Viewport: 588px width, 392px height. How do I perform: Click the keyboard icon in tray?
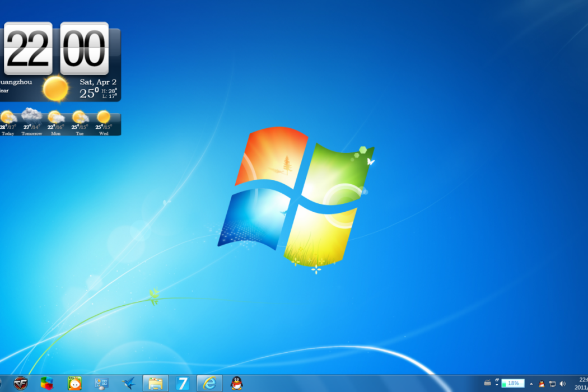[x=487, y=383]
